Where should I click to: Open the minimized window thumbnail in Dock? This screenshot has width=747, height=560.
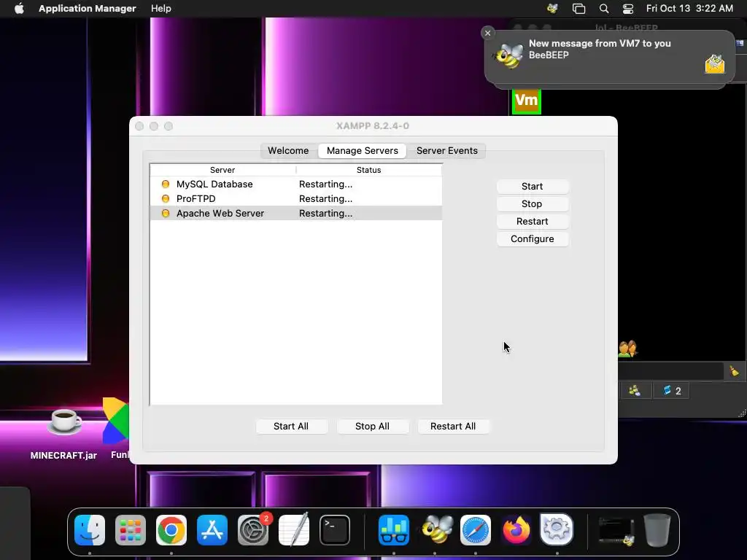point(616,532)
